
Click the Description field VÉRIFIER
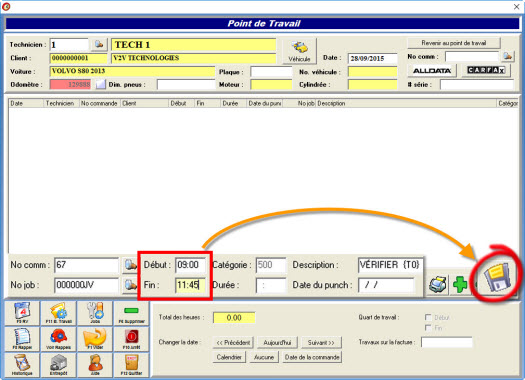(x=390, y=265)
